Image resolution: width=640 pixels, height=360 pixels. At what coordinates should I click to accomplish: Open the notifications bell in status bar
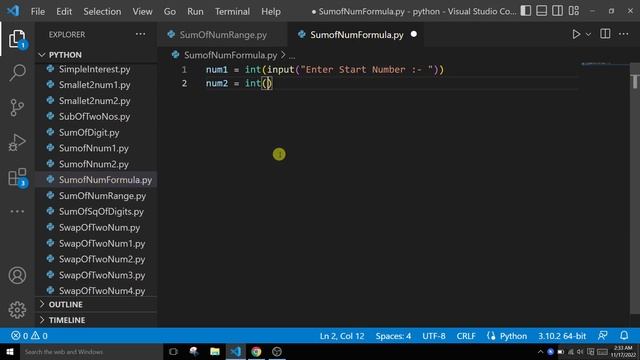coord(624,336)
